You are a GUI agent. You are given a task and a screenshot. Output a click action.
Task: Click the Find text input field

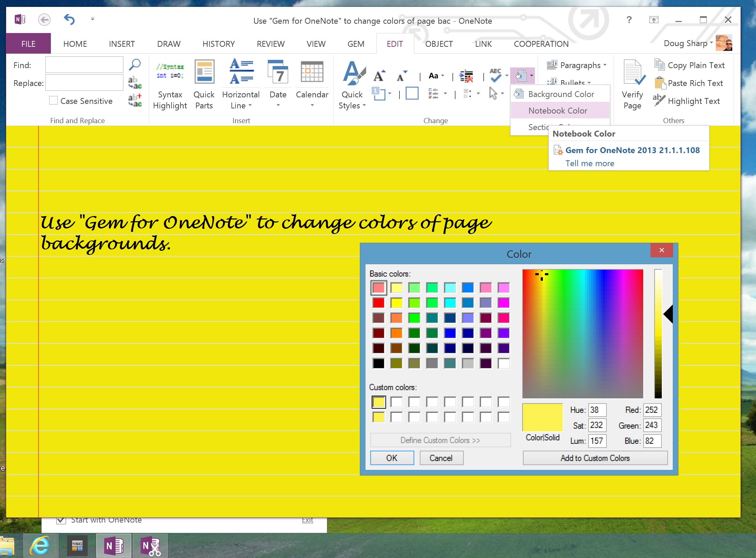tap(84, 65)
